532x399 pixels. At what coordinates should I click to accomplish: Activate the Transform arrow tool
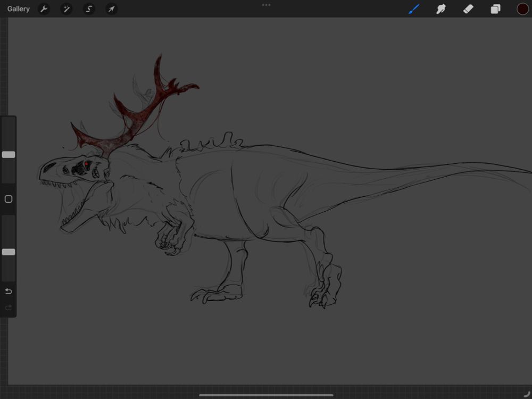coord(111,9)
